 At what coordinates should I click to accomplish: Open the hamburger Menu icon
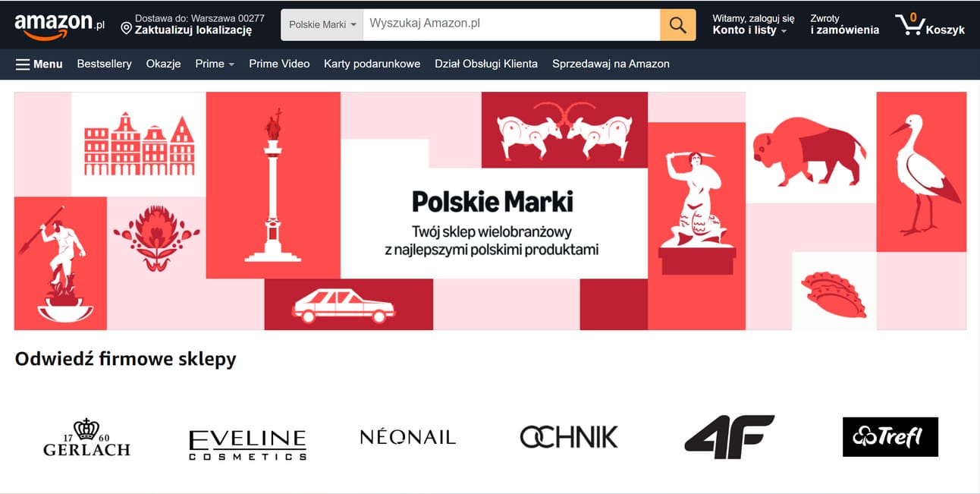[23, 65]
